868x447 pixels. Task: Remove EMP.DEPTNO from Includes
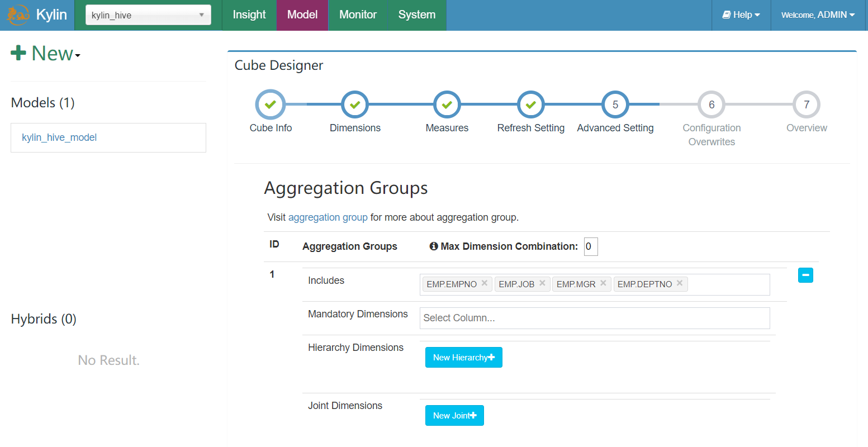click(x=680, y=283)
